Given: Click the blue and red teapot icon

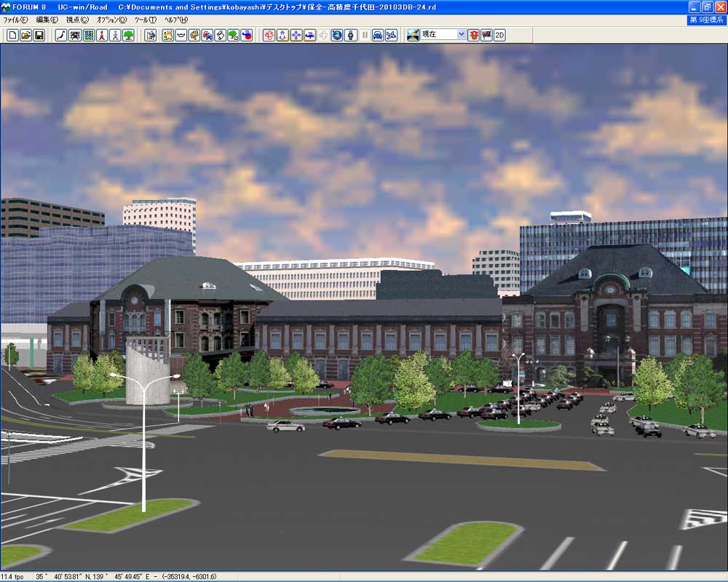Looking at the screenshot, I should 247,35.
